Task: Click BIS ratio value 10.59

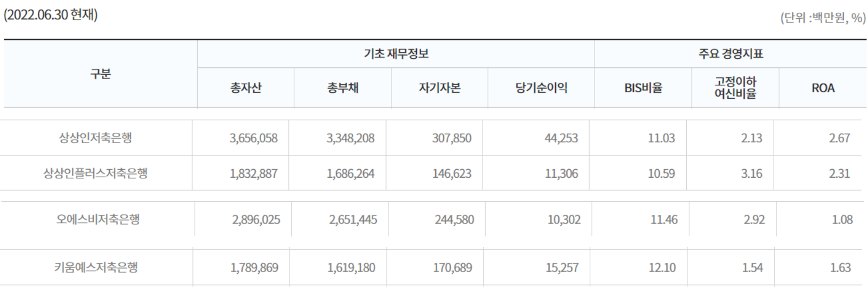Action: [x=661, y=173]
